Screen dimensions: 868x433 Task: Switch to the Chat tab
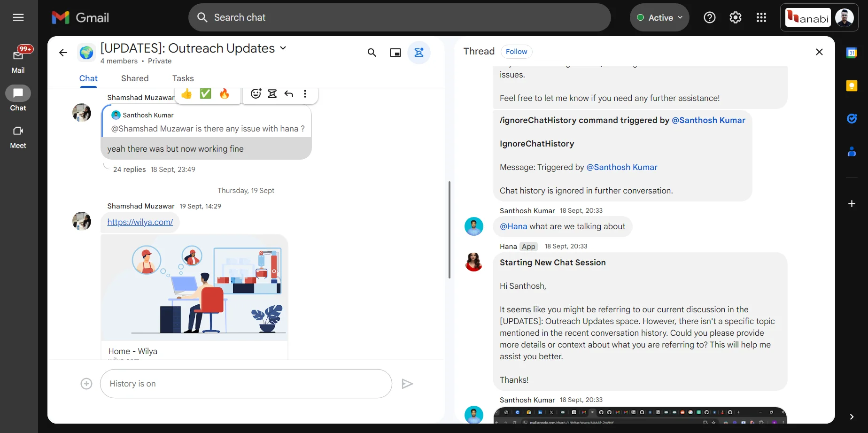(x=88, y=78)
